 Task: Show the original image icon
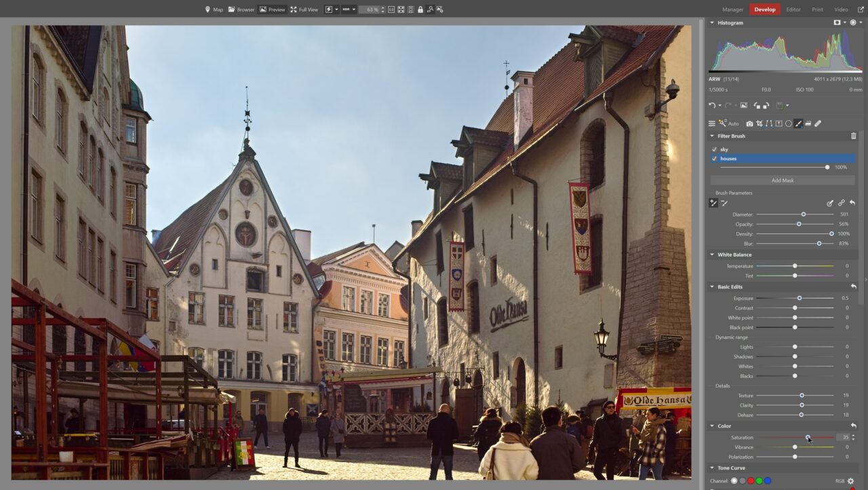743,105
